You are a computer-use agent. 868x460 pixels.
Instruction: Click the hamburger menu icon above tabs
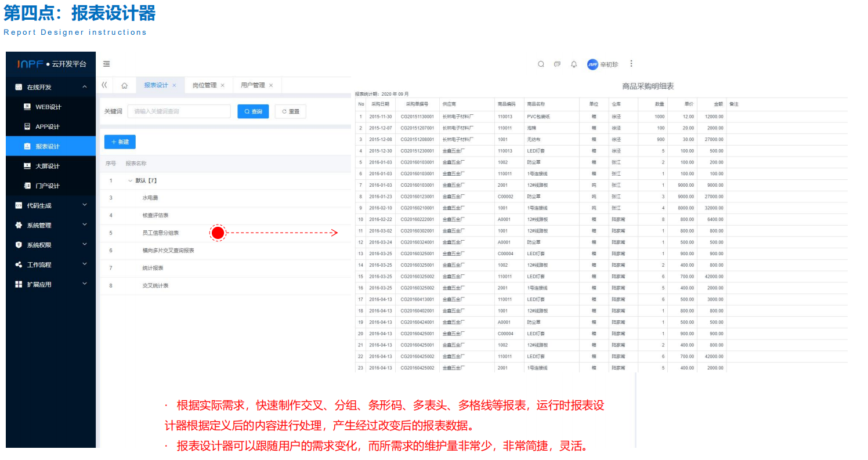click(x=106, y=64)
